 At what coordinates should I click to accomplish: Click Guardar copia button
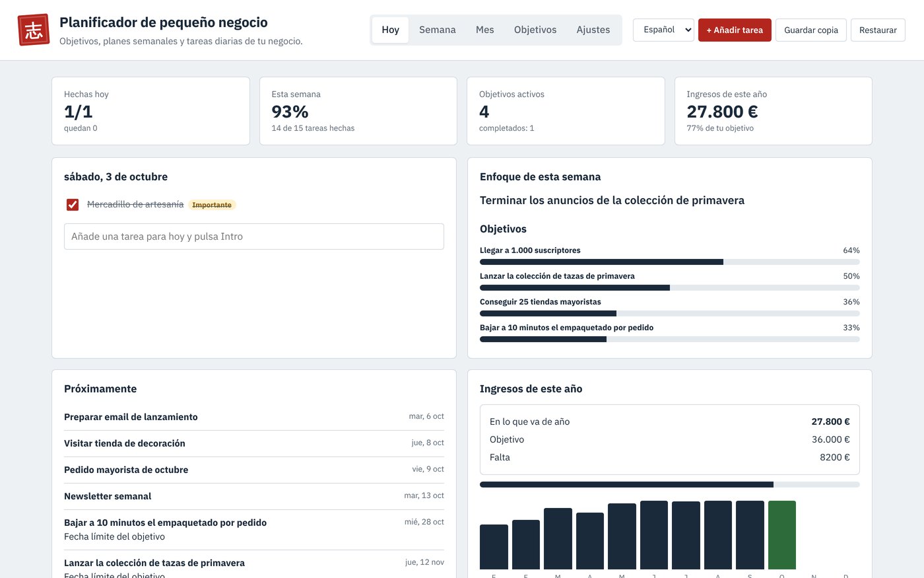[x=811, y=30]
